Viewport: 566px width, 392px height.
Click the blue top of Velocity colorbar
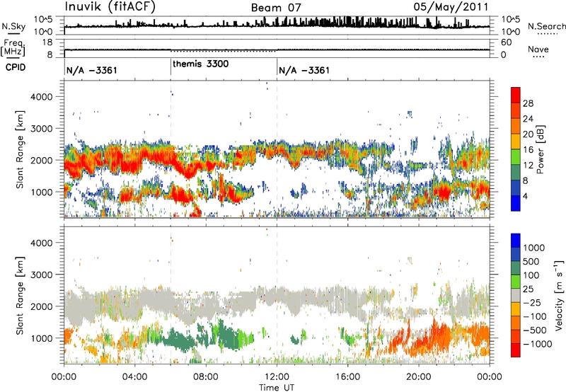coord(516,241)
